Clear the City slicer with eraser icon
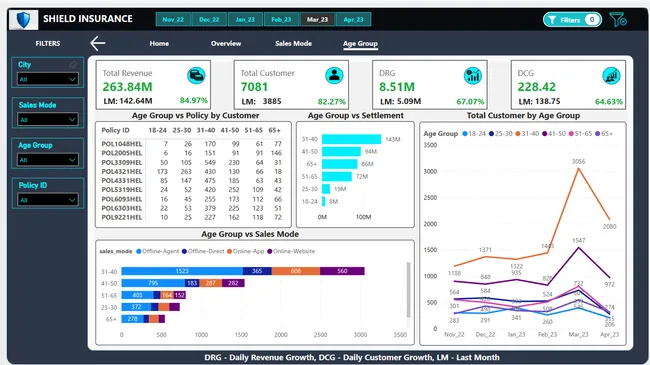This screenshot has width=650, height=365. pos(73,64)
